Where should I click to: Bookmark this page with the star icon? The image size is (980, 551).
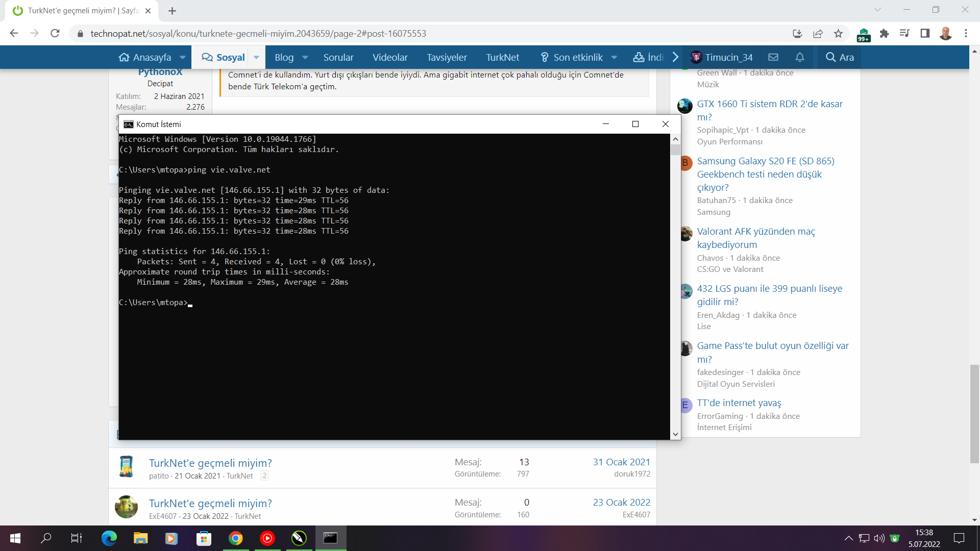click(838, 34)
